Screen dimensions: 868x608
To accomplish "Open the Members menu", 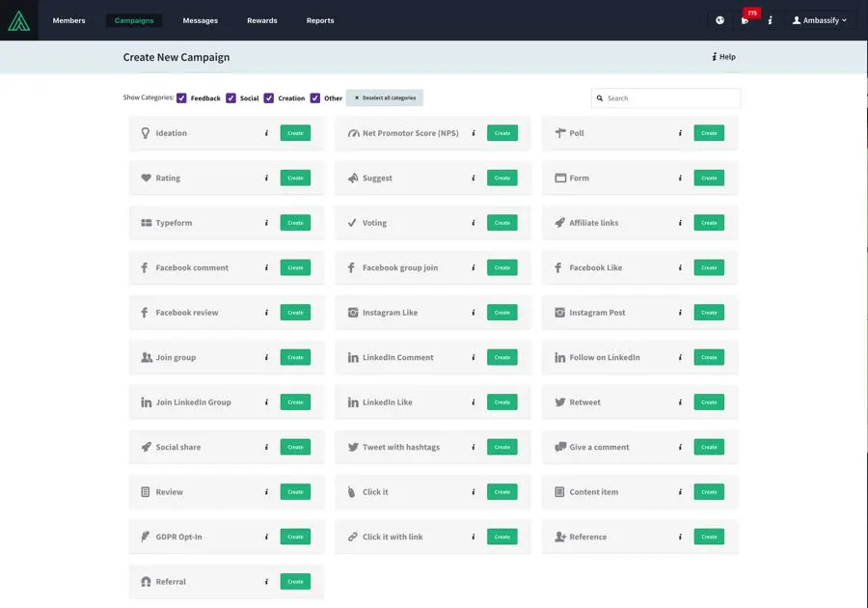I will click(68, 20).
